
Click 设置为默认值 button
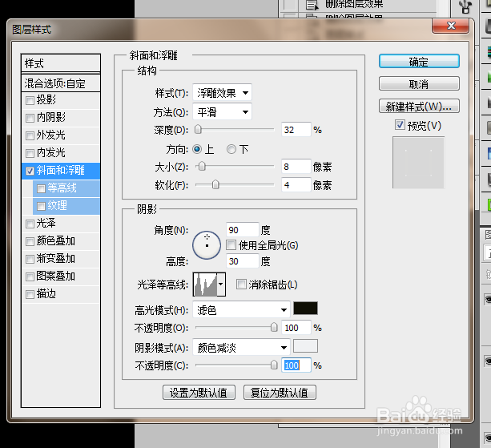(x=199, y=393)
